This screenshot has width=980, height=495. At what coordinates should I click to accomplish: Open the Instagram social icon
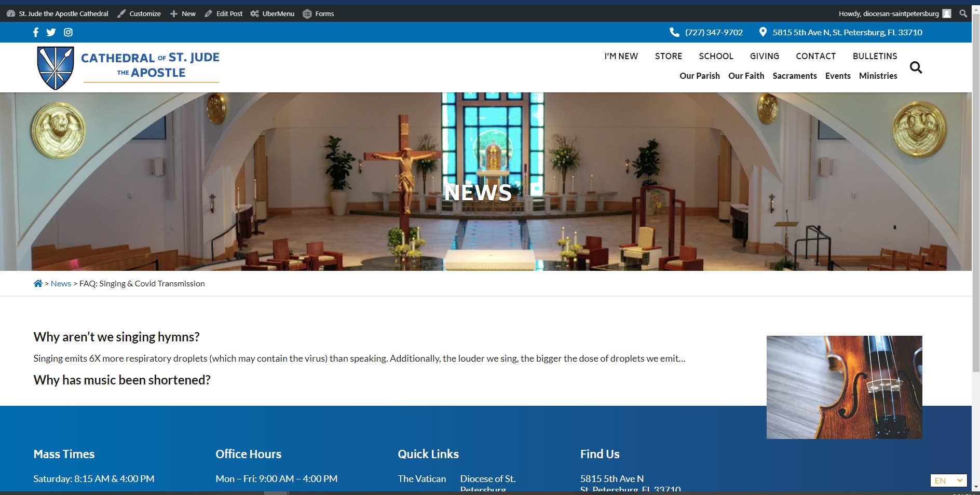68,32
